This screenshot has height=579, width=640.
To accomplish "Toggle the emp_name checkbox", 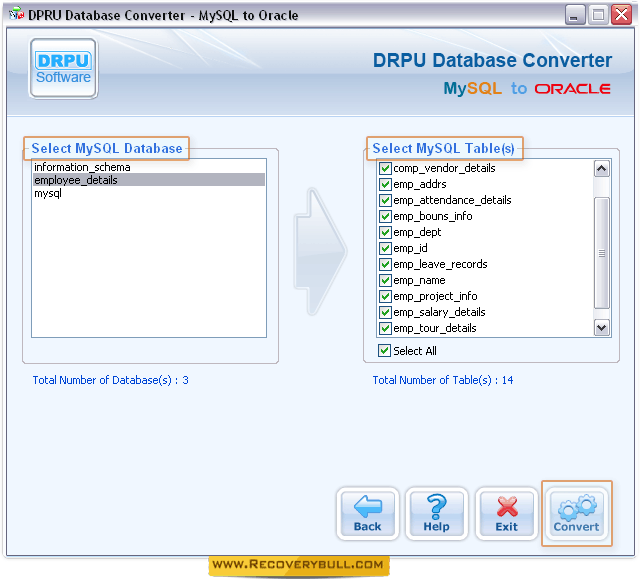I will [x=385, y=280].
